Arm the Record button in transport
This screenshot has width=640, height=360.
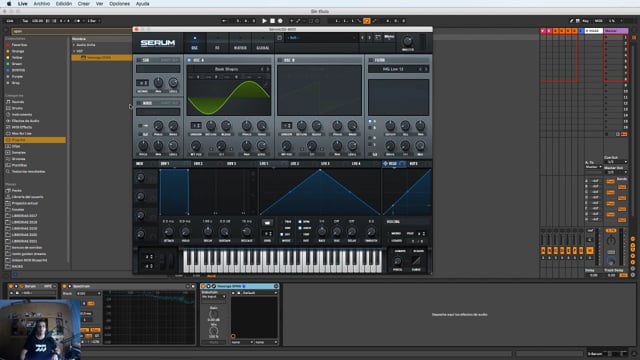(x=280, y=21)
